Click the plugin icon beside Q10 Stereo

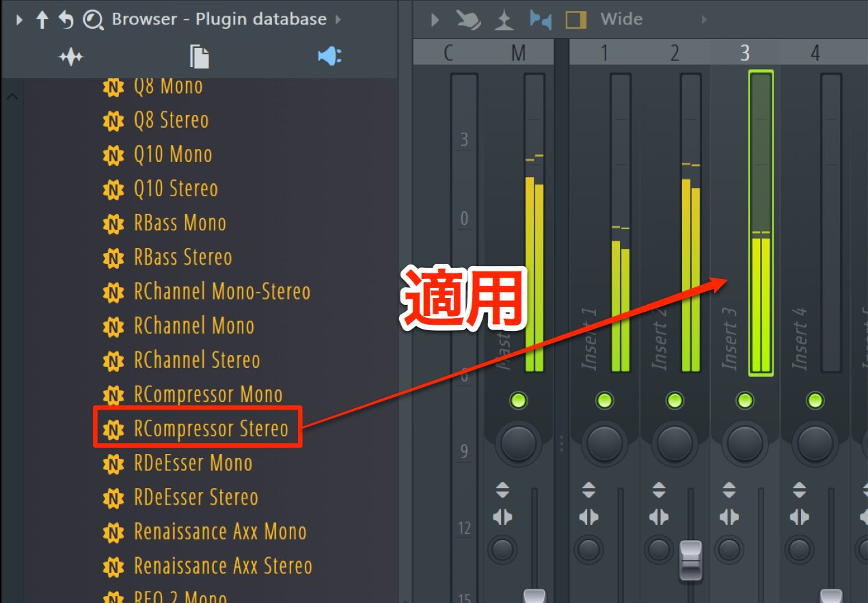(x=113, y=189)
